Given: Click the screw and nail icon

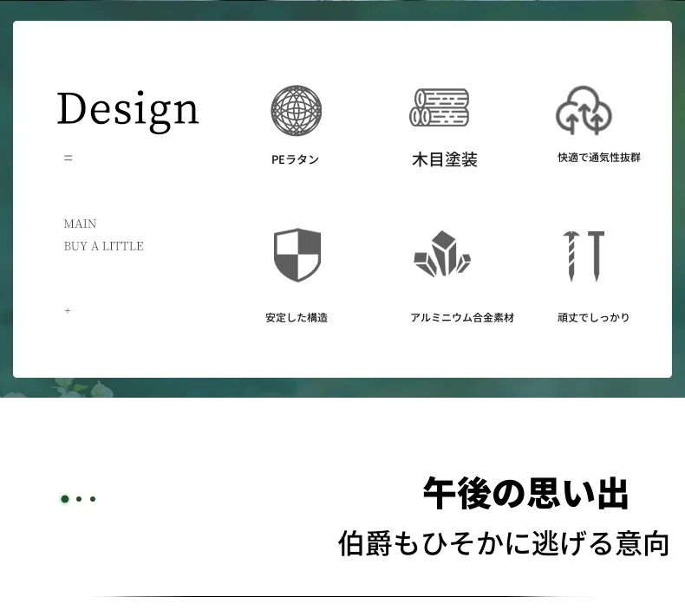Looking at the screenshot, I should (x=584, y=256).
